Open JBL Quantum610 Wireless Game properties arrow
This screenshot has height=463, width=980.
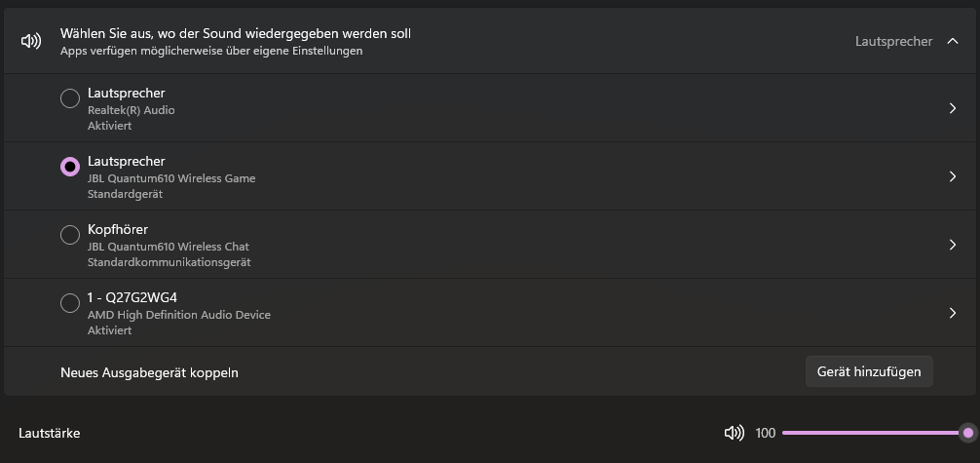click(x=953, y=176)
